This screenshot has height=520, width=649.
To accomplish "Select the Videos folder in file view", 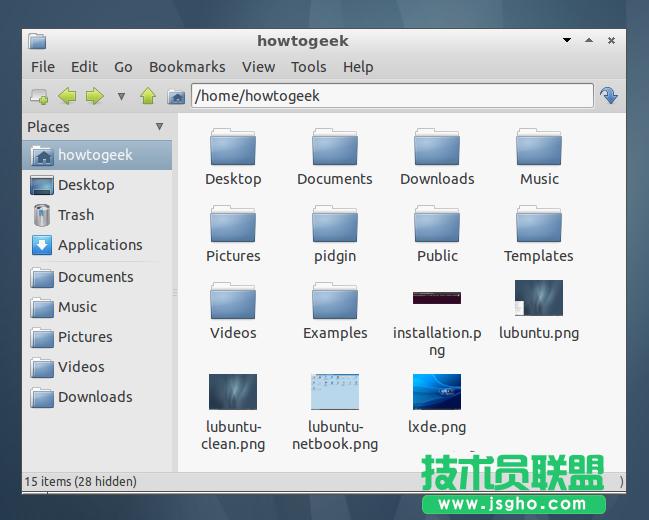I will tap(233, 311).
